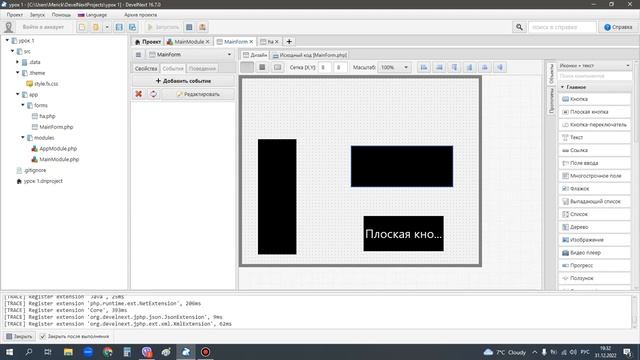The width and height of the screenshot is (640, 360).
Task: Collapse the forms folder
Action: pyautogui.click(x=23, y=105)
